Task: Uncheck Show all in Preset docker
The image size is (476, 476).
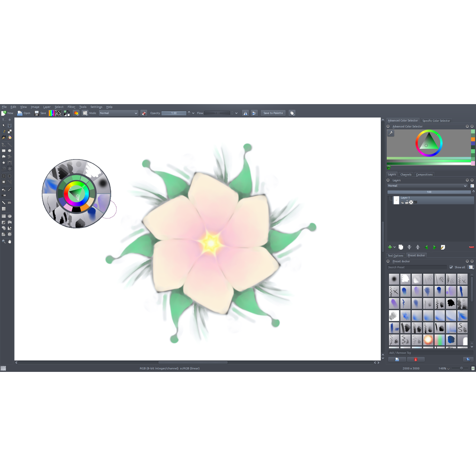Action: [x=451, y=267]
